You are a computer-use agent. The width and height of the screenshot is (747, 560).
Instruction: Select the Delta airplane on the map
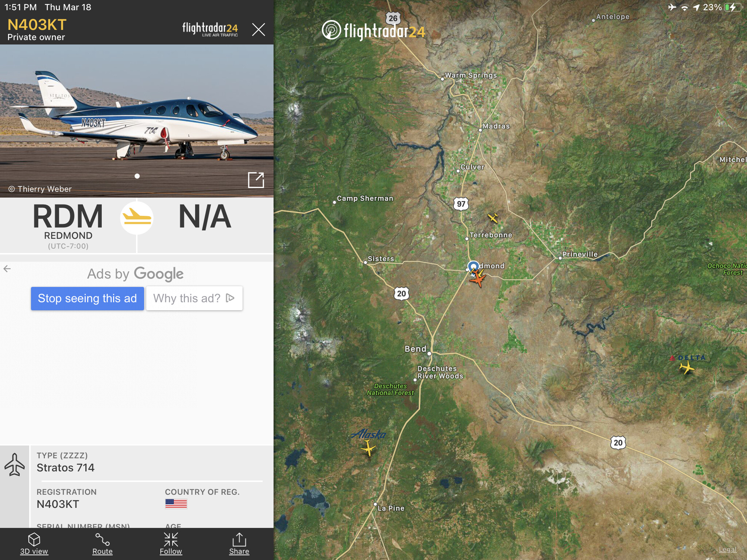tap(687, 367)
